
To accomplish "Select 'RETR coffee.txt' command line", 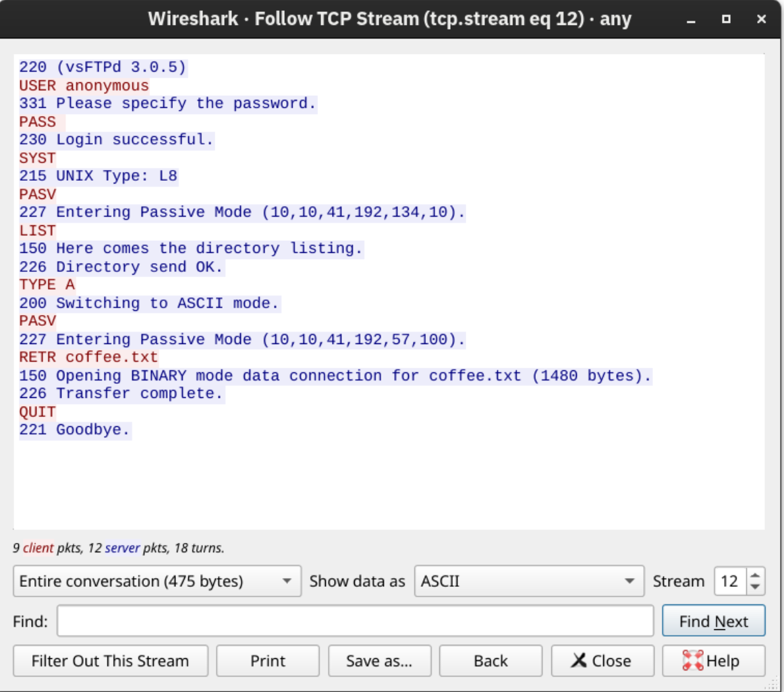I will [x=88, y=357].
